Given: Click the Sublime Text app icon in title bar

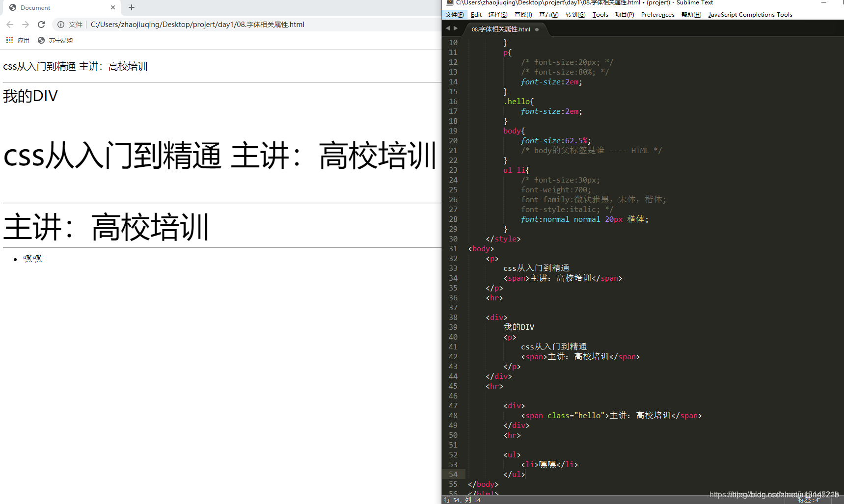Looking at the screenshot, I should pyautogui.click(x=449, y=3).
